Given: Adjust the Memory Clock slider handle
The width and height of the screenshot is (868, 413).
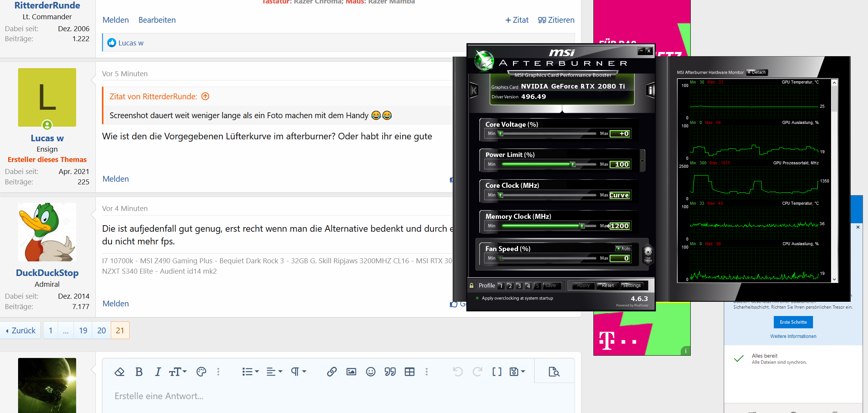Looking at the screenshot, I should pyautogui.click(x=582, y=226).
